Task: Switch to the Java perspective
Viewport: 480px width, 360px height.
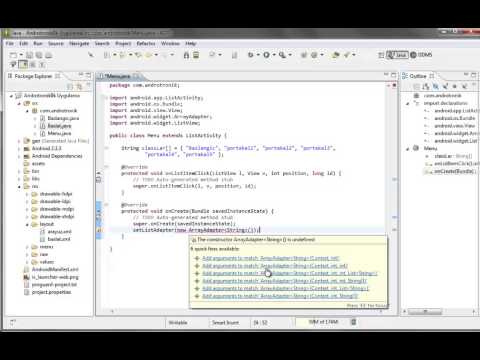Action: [x=397, y=55]
